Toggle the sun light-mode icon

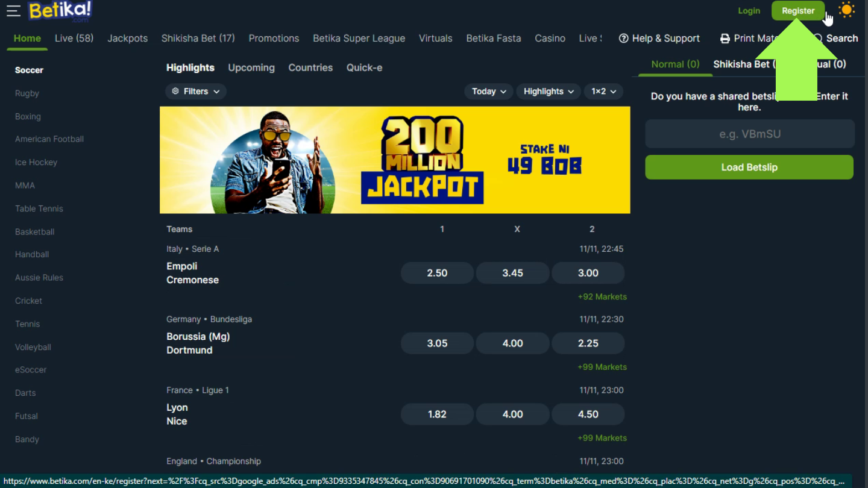coord(847,10)
